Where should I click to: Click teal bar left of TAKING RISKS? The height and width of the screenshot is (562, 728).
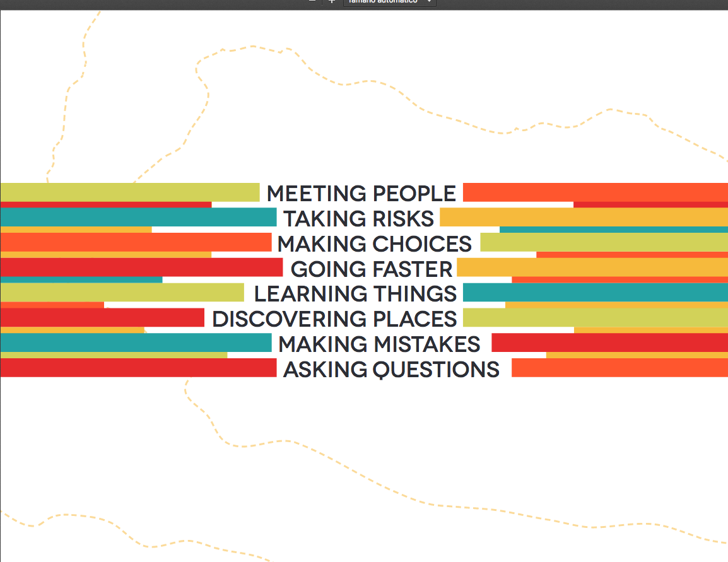pyautogui.click(x=138, y=217)
